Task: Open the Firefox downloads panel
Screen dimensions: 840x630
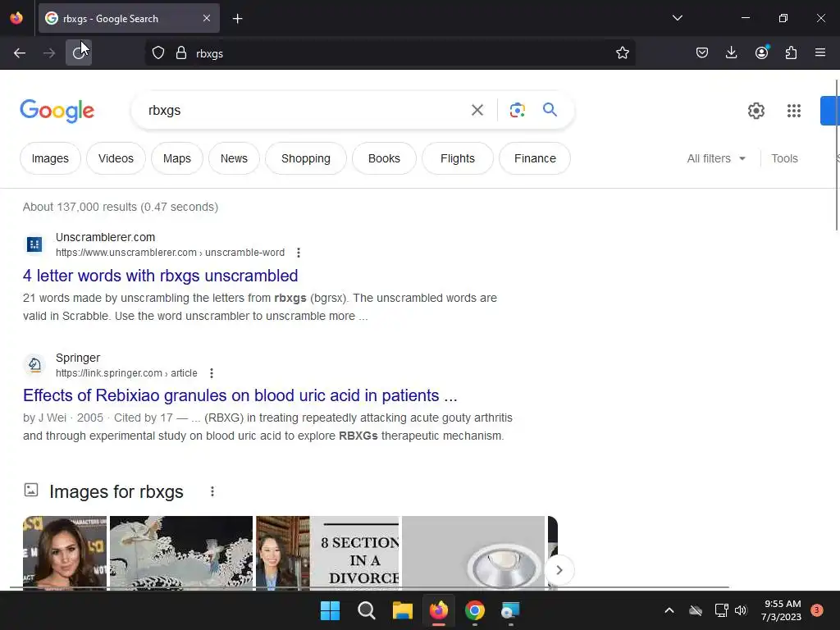Action: coord(731,53)
